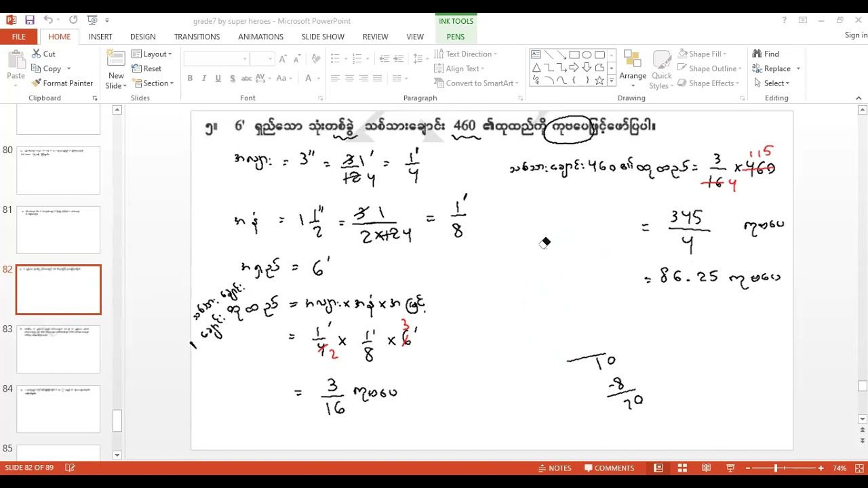This screenshot has width=868, height=488.
Task: Open the FILE tab
Action: [19, 37]
